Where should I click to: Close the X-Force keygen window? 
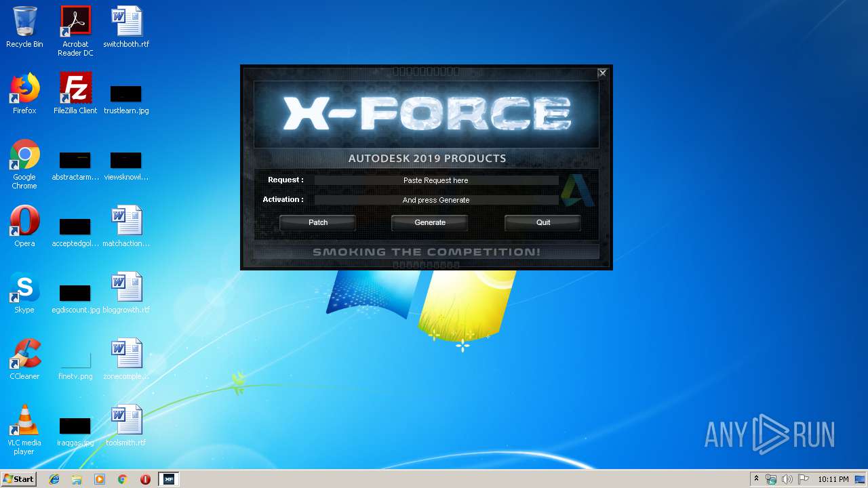tap(602, 73)
